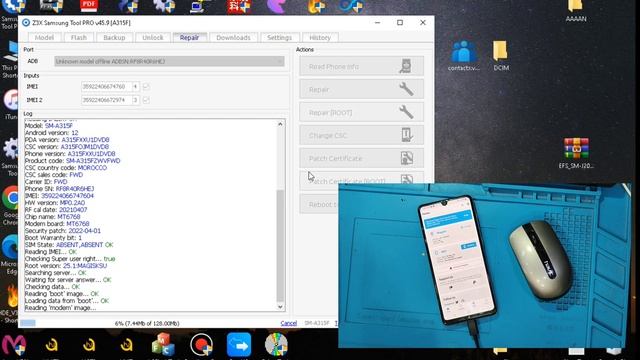Viewport: 640px width, 360px height.
Task: Open the DCIM folder icon
Action: click(x=501, y=56)
